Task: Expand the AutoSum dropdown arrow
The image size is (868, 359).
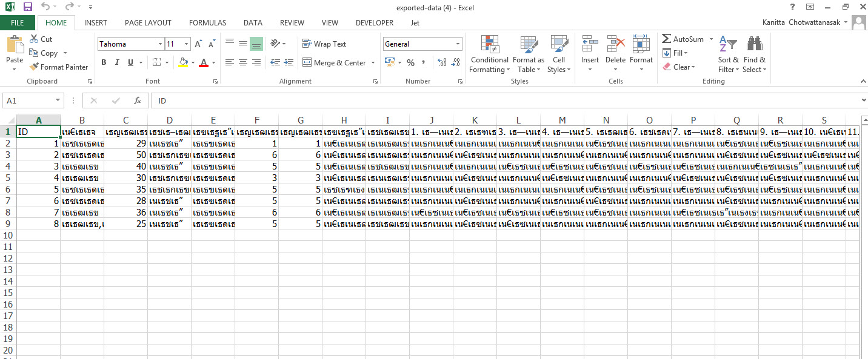Action: pos(711,39)
